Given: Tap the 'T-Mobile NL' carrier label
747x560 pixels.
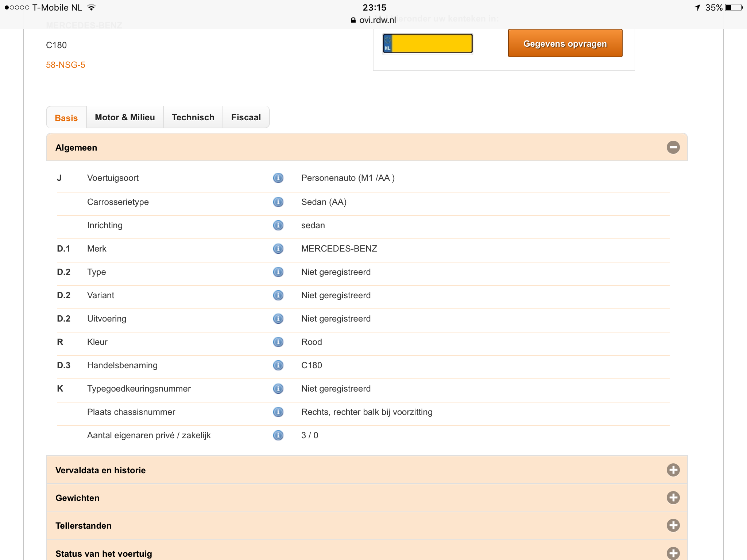Looking at the screenshot, I should [x=57, y=7].
